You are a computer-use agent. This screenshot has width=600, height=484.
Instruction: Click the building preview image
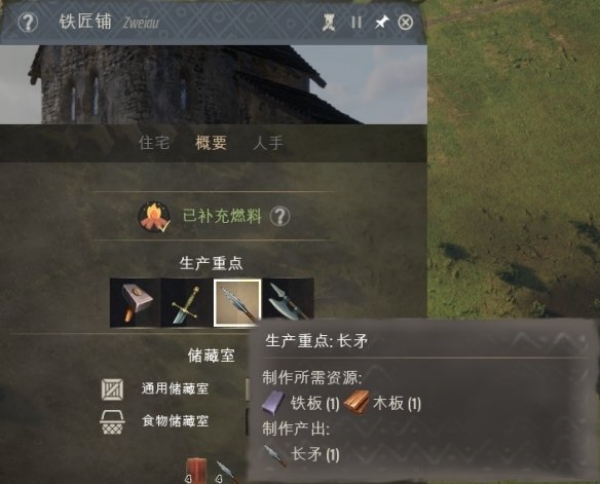click(x=214, y=85)
